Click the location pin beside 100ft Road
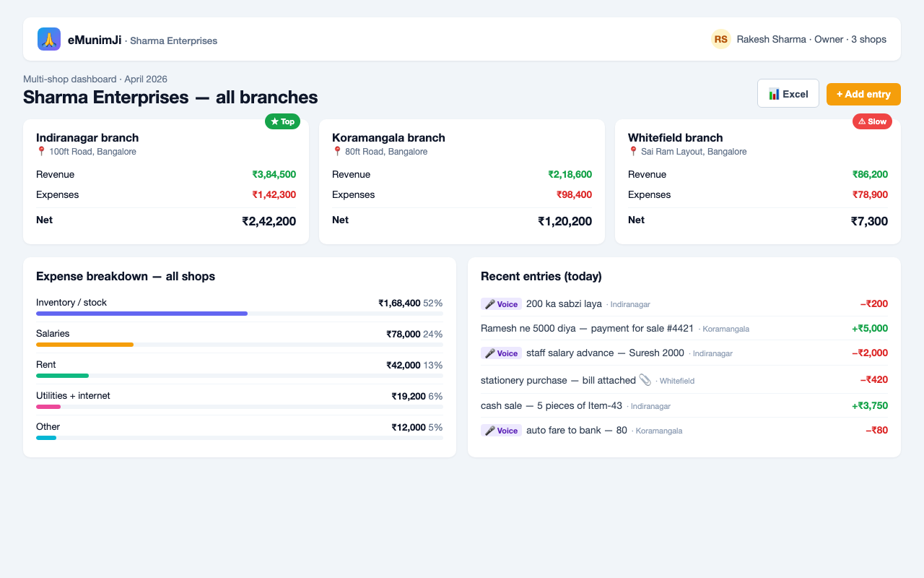 pyautogui.click(x=41, y=152)
